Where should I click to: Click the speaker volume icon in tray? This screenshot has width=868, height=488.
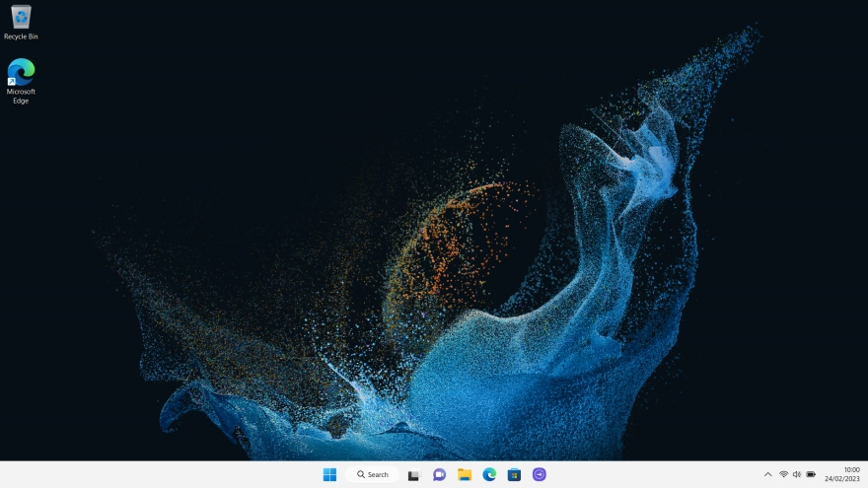(x=797, y=474)
